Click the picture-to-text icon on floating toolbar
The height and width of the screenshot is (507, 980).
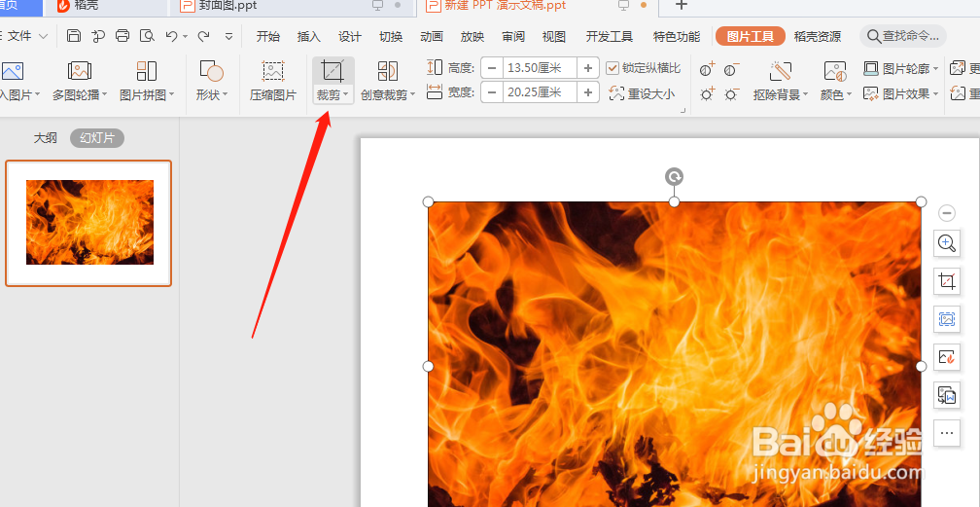click(x=947, y=395)
